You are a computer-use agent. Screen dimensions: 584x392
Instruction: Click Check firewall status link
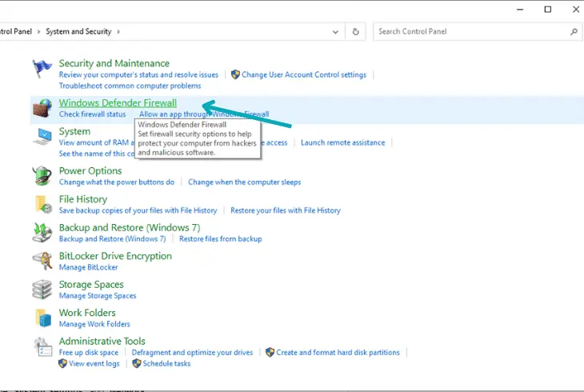[x=92, y=114]
